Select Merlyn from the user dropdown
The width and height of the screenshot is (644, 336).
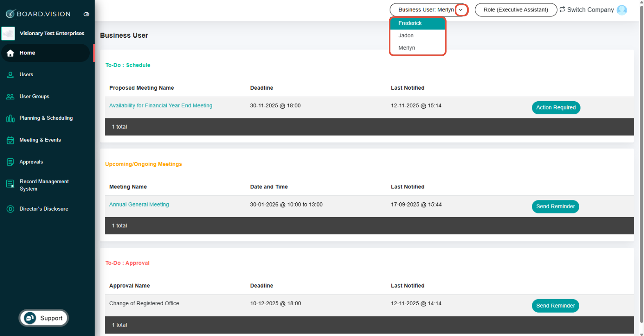417,48
